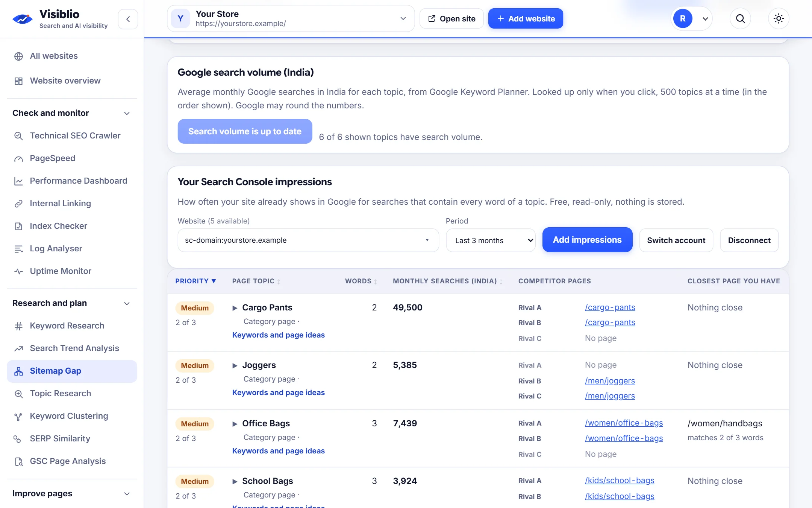
Task: Open the Your Store site selector
Action: (291, 18)
